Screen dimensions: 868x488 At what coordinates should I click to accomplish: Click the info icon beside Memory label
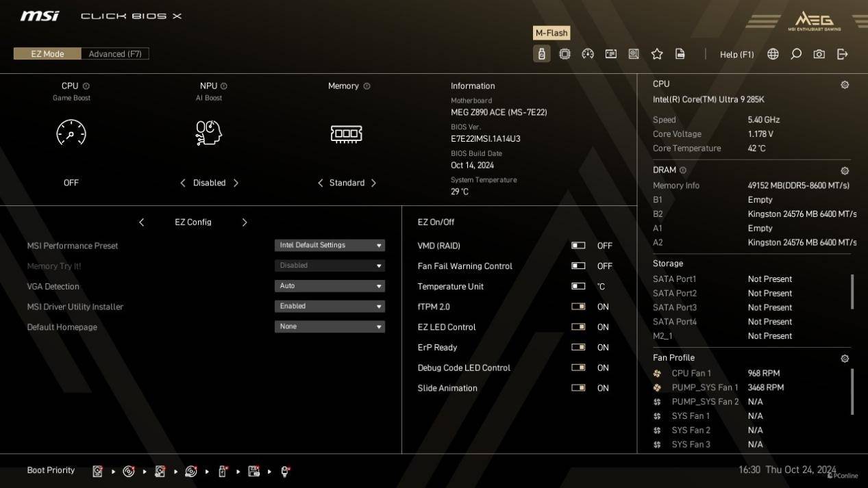tap(367, 86)
